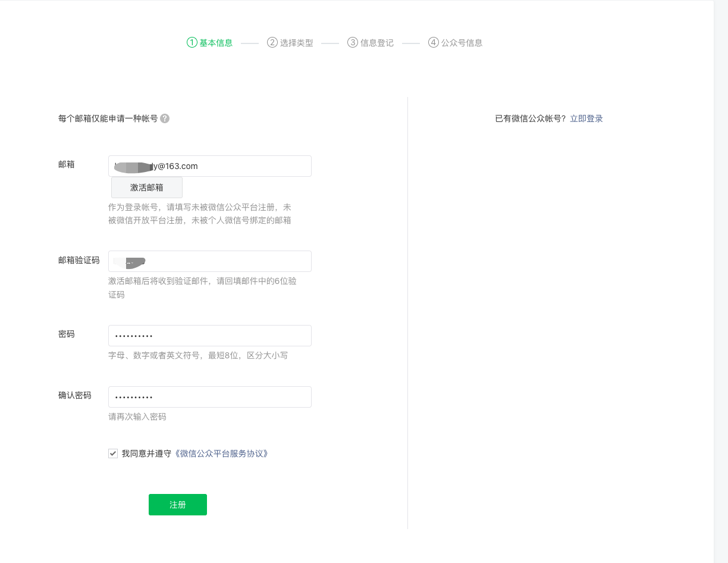
Task: Open the 《微信公众平台服务协议》 agreement link
Action: (221, 453)
